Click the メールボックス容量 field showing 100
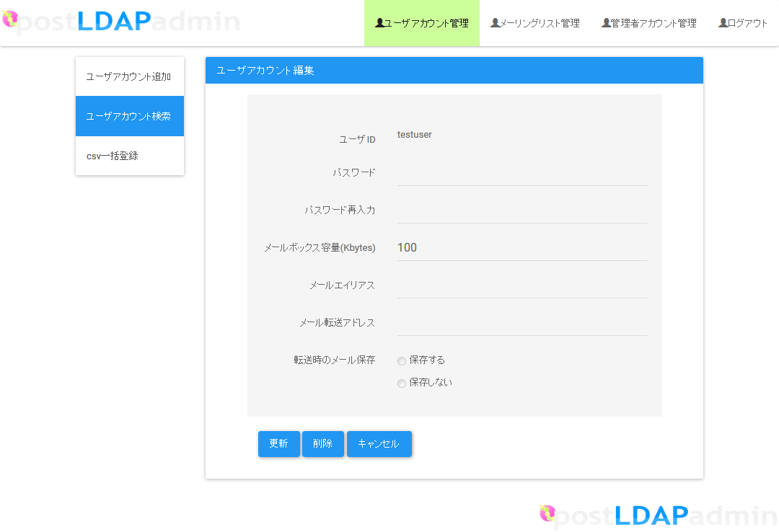The width and height of the screenshot is (779, 532). [x=521, y=248]
